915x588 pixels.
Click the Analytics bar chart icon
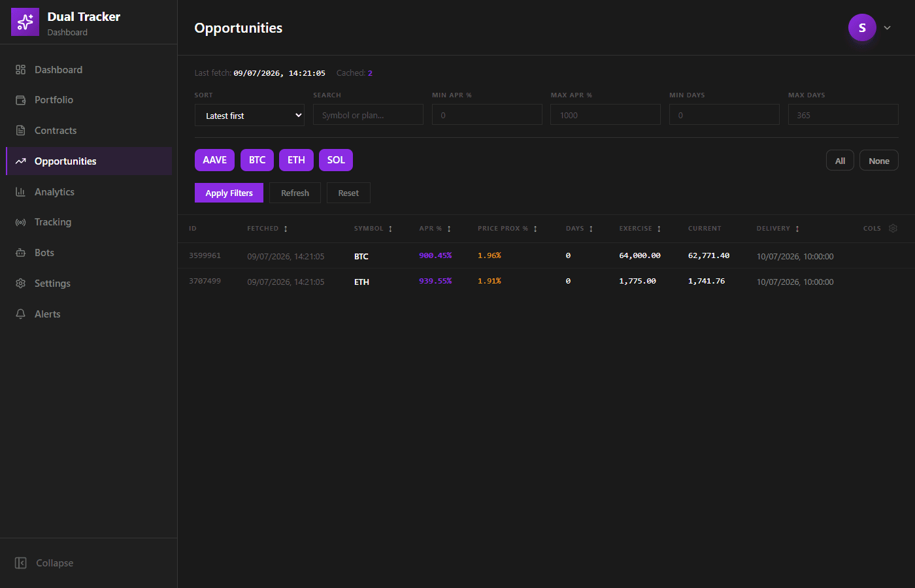tap(20, 192)
